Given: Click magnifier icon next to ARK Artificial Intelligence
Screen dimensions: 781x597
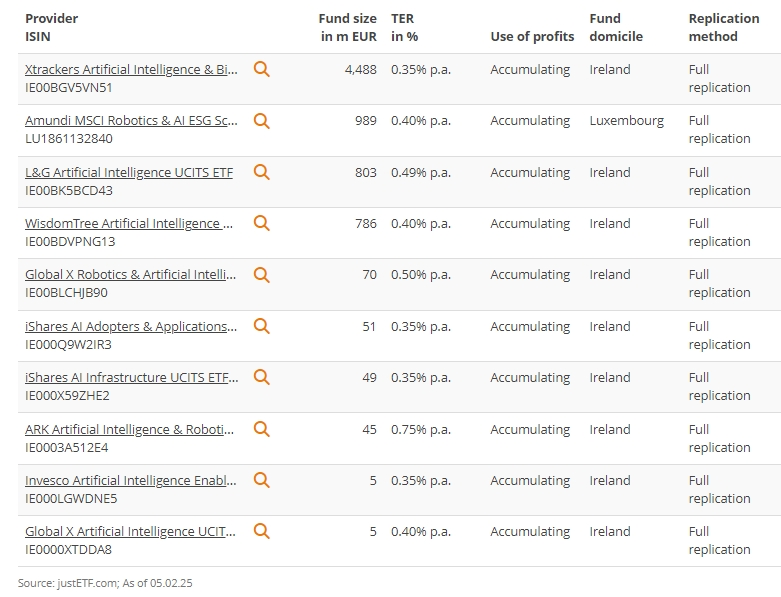Looking at the screenshot, I should 261,429.
